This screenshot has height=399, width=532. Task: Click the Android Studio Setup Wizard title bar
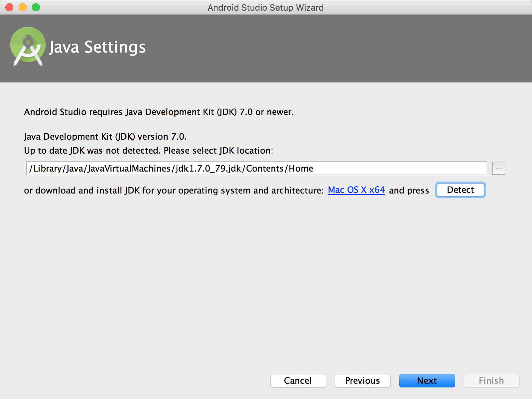coord(265,7)
